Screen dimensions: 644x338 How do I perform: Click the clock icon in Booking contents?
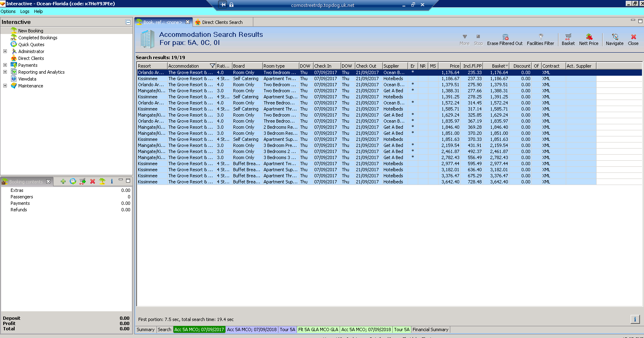coord(73,181)
